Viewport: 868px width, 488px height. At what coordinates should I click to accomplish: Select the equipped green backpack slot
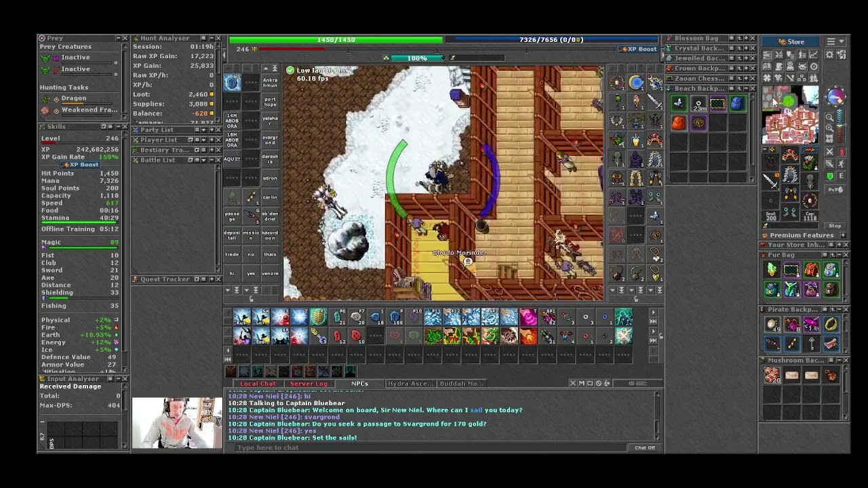click(x=810, y=162)
